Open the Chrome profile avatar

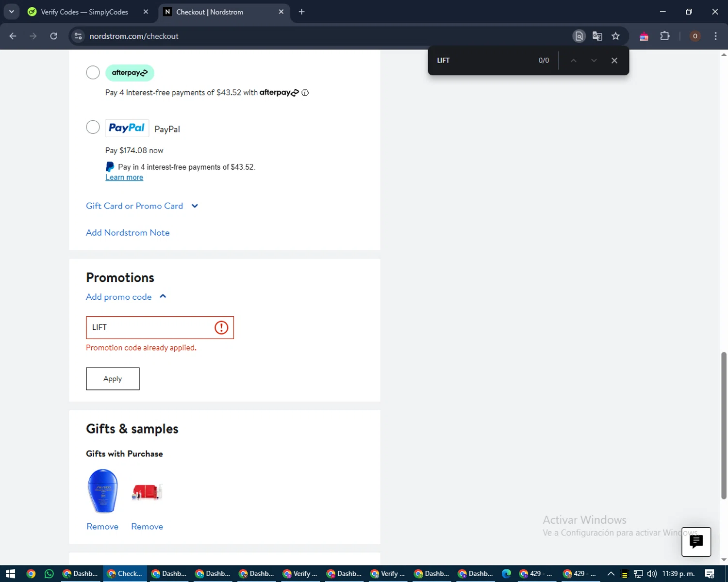click(x=695, y=36)
